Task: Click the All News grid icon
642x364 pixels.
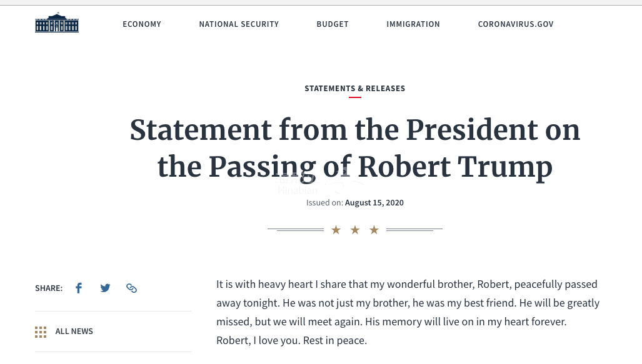Action: 41,332
